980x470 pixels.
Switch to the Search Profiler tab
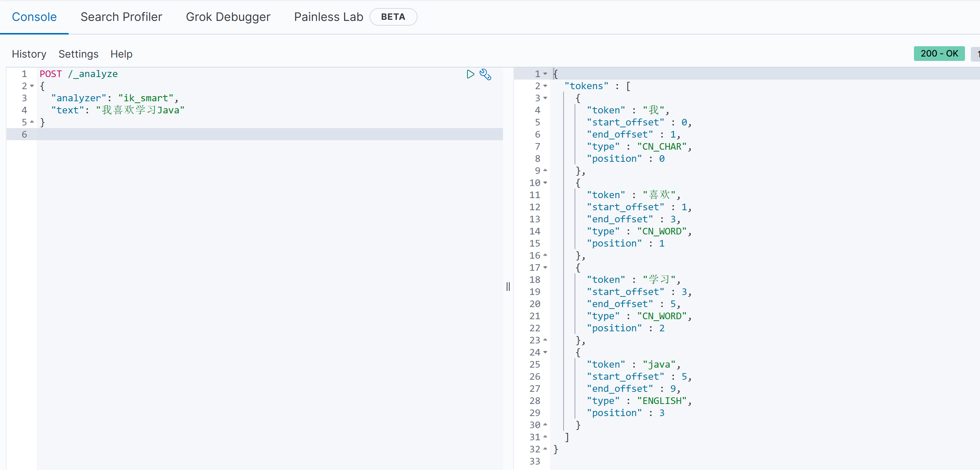(x=121, y=17)
